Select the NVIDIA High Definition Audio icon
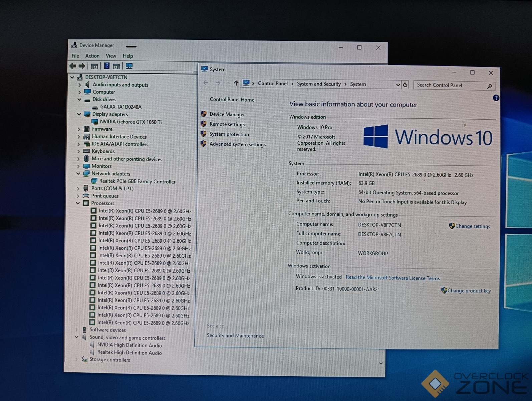This screenshot has height=401, width=532. coord(92,345)
